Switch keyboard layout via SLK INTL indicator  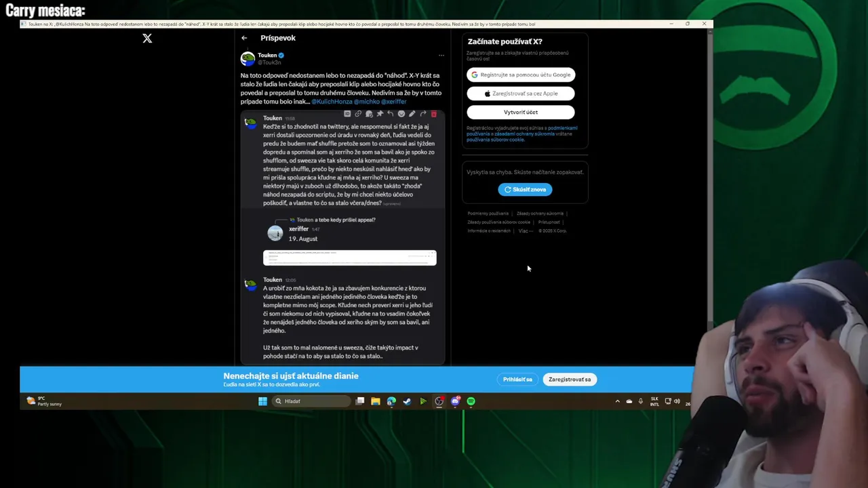pos(654,401)
